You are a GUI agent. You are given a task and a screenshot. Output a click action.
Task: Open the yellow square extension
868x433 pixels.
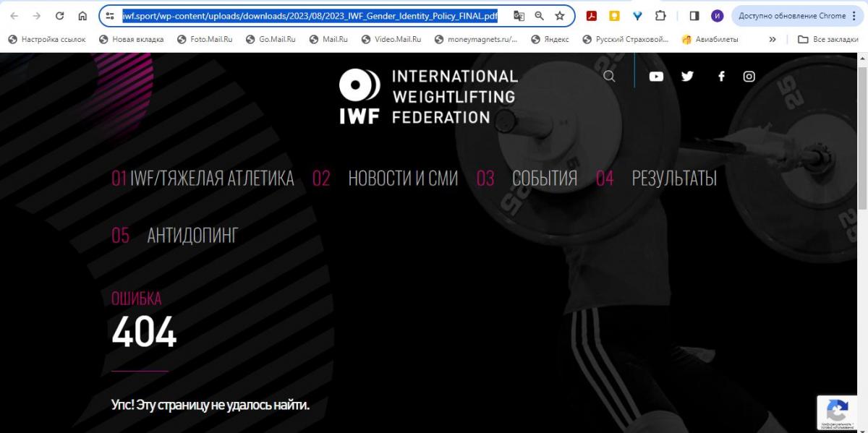[614, 16]
